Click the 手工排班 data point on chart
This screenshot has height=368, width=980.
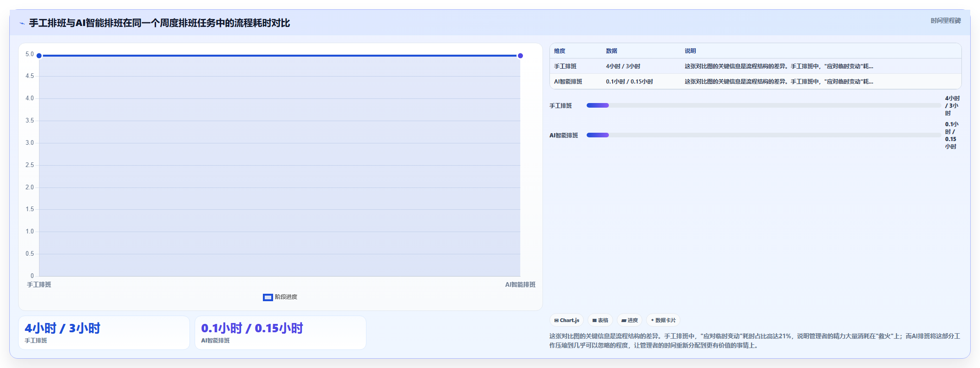[39, 56]
